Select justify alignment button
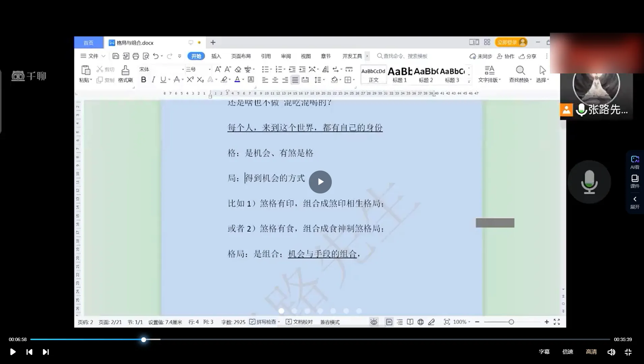Viewport: 644px width, 364px height. point(295,80)
